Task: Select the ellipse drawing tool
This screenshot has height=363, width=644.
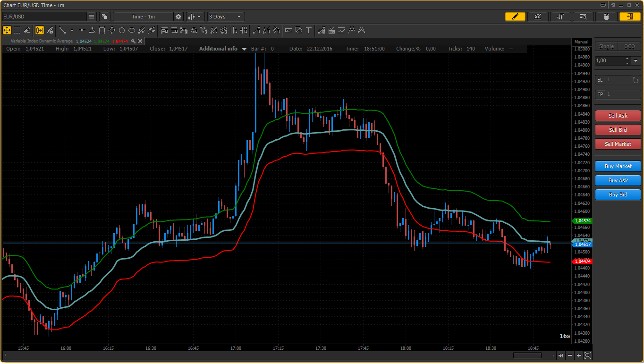Action: coord(132,30)
